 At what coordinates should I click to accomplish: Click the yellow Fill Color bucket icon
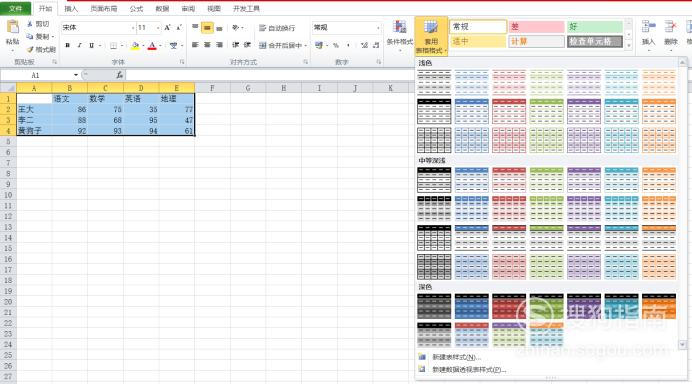click(135, 45)
